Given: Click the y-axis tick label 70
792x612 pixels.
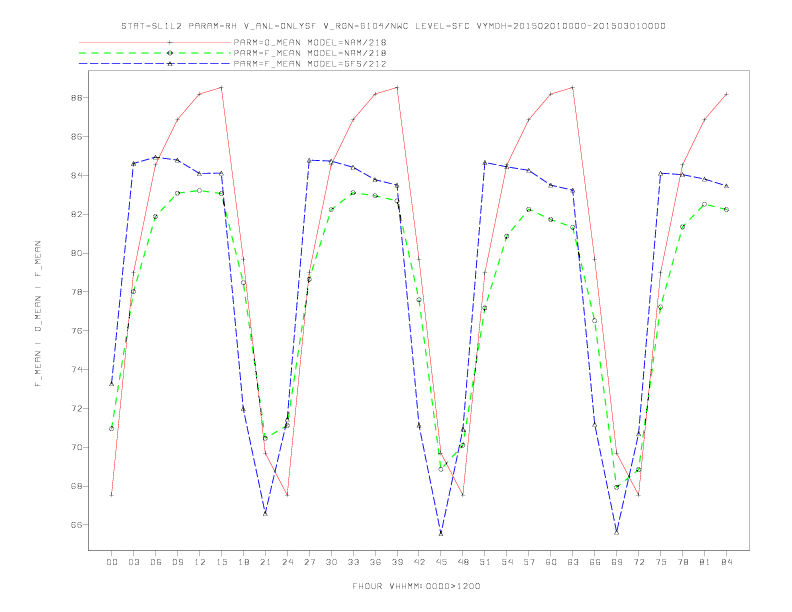Looking at the screenshot, I should coord(76,447).
